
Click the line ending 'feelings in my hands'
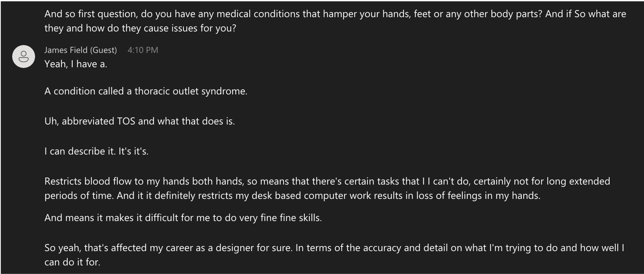coord(292,196)
